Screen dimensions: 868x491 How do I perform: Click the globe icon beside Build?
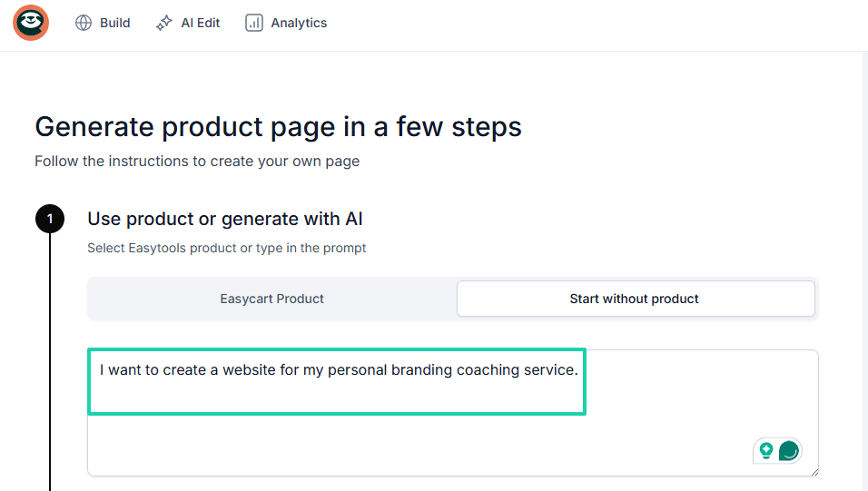84,23
